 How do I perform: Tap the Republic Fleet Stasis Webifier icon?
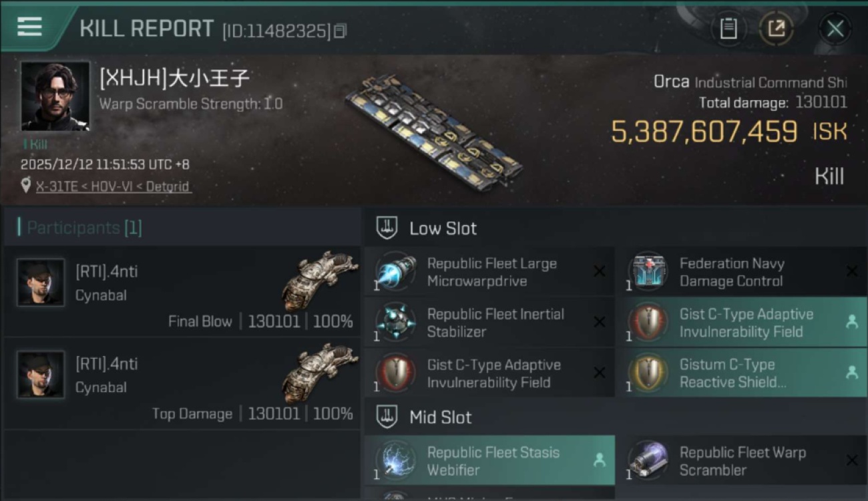396,461
